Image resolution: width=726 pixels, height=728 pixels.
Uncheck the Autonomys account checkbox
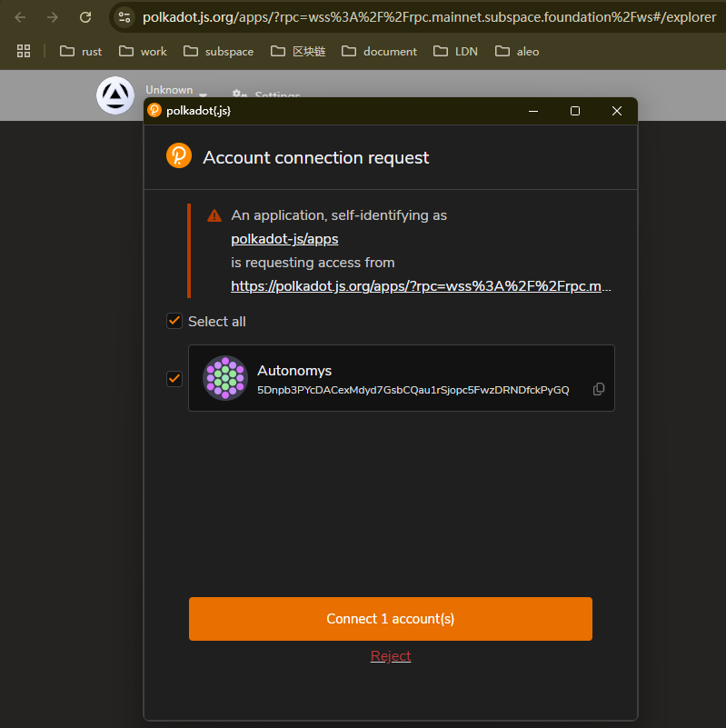coord(174,378)
